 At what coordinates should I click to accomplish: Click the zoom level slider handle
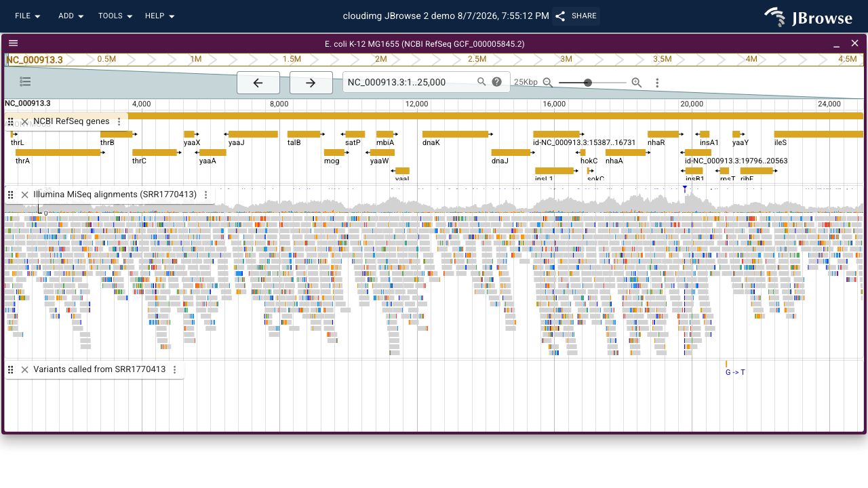[x=588, y=83]
